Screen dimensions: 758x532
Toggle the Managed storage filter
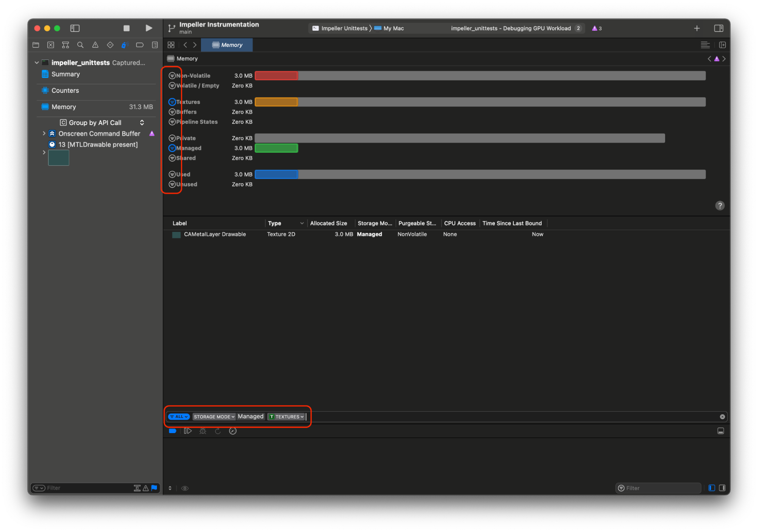172,148
